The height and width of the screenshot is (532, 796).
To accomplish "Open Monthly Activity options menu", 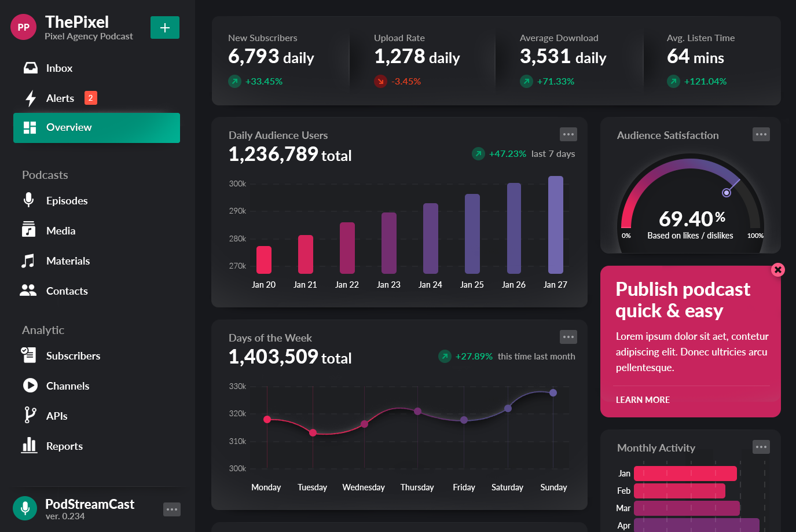I will tap(761, 447).
